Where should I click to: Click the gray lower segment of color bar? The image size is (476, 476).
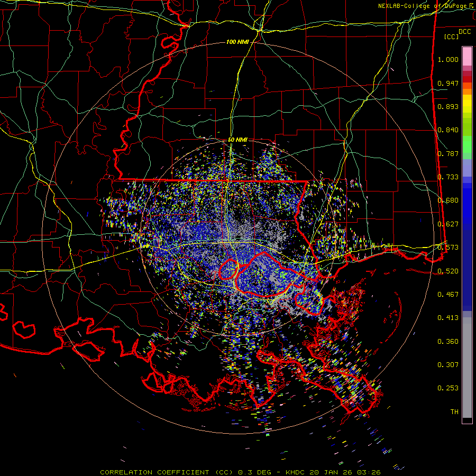pos(467,368)
